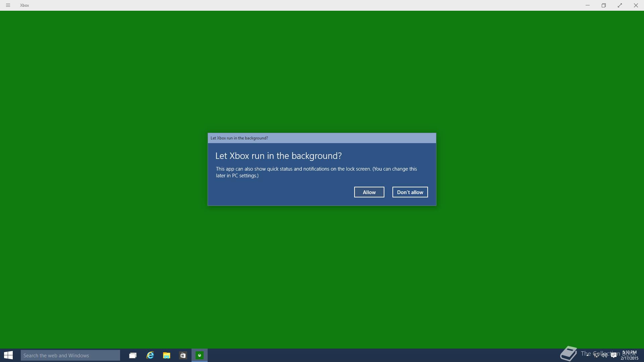Show hidden system tray icons
The image size is (644, 362).
[588, 355]
